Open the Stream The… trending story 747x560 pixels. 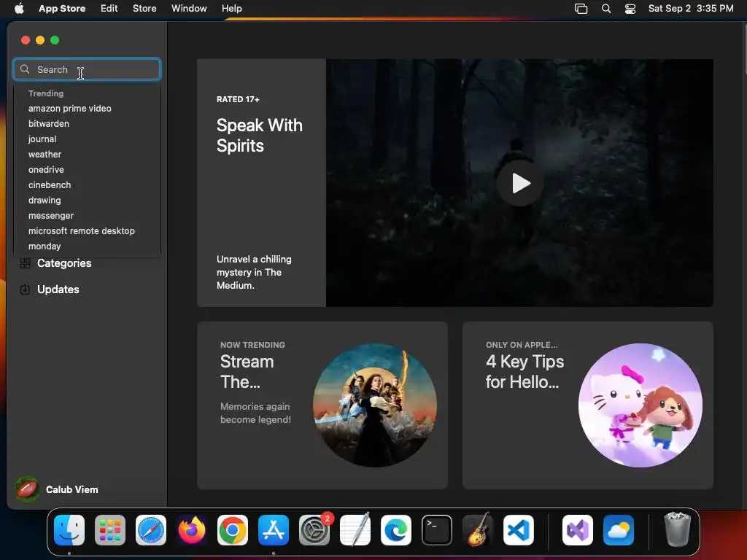point(322,405)
